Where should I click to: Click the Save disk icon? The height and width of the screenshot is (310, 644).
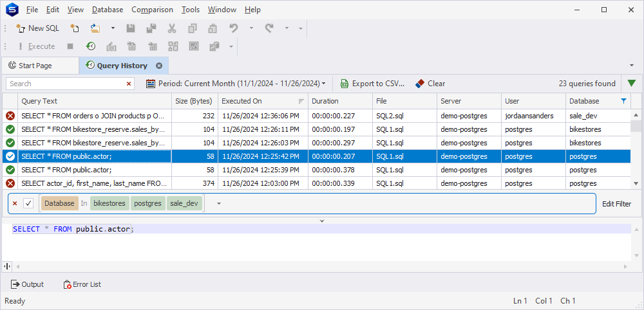click(131, 28)
